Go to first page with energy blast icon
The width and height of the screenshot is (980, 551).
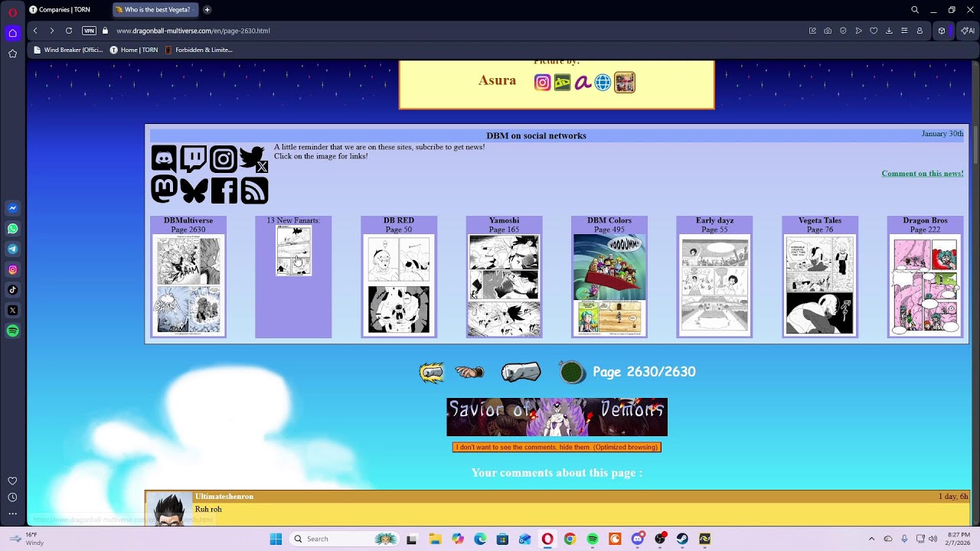pos(432,372)
